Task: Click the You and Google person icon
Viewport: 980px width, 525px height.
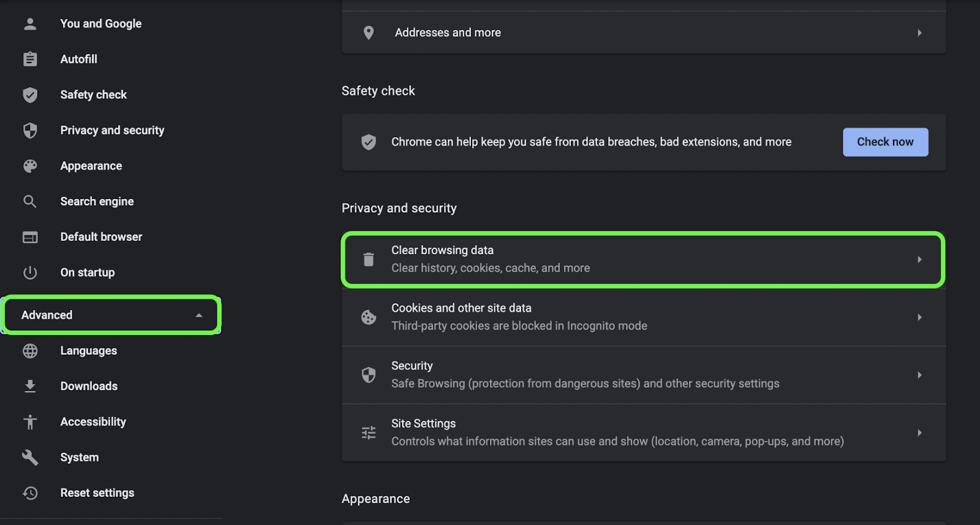Action: pyautogui.click(x=29, y=24)
